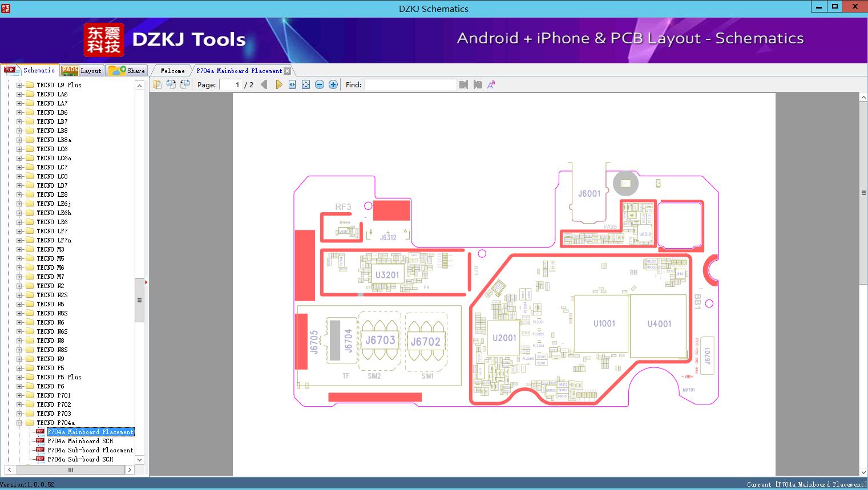Close the P704a Mainboard Placement tab
Viewport: 868px width, 490px height.
[288, 71]
